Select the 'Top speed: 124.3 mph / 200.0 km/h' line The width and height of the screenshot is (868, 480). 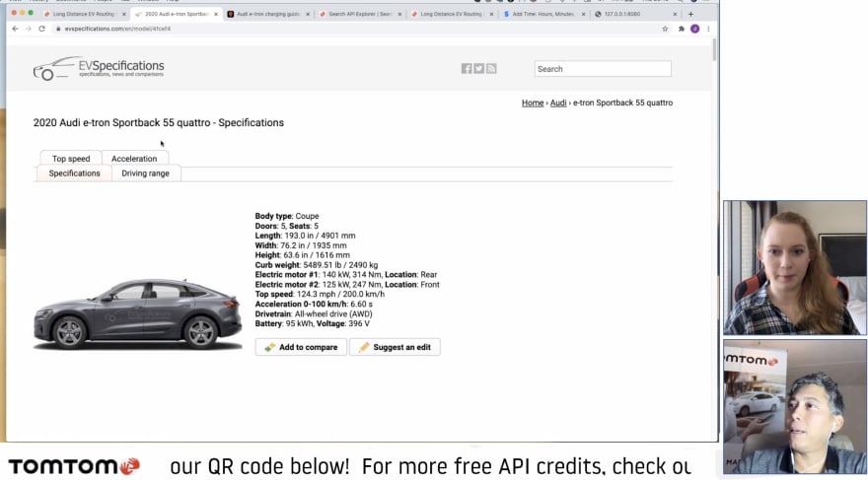click(320, 294)
